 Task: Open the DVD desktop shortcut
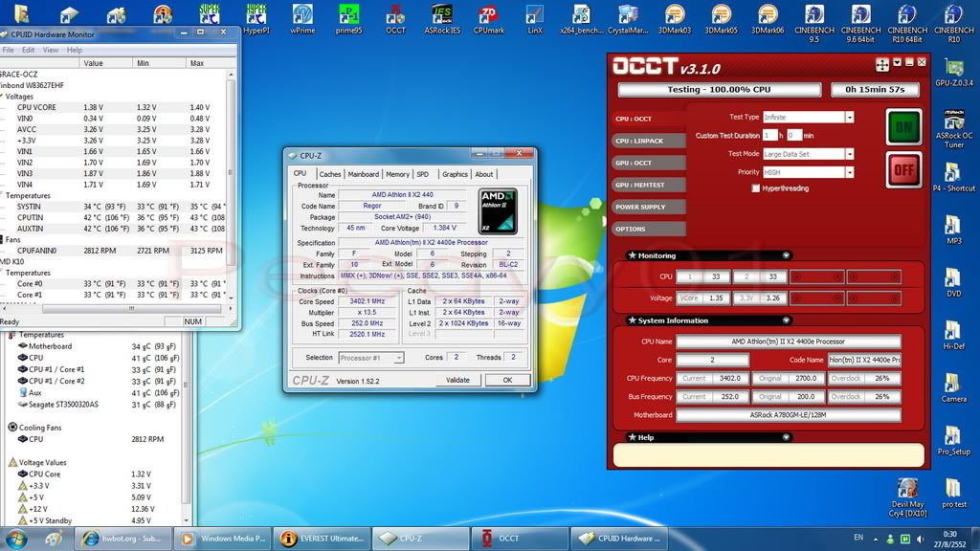954,282
